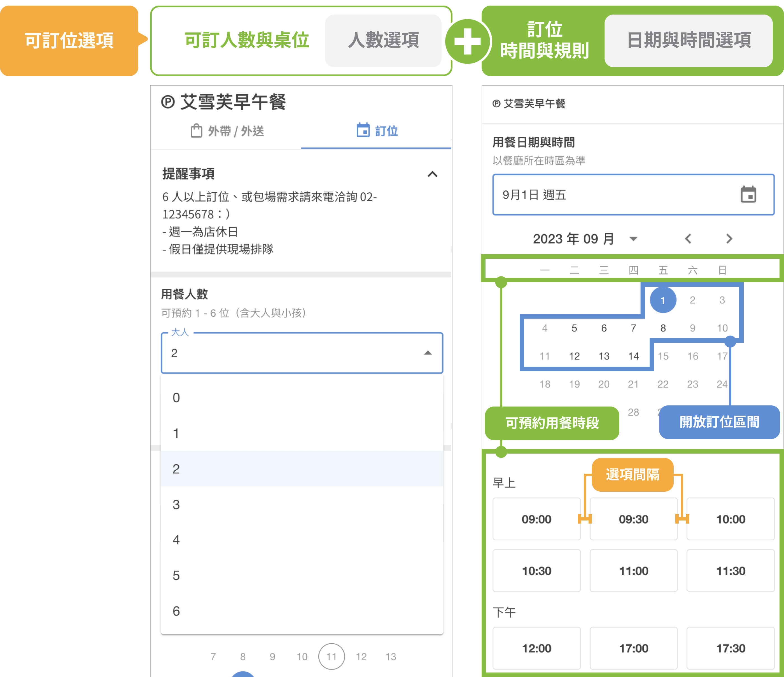The image size is (784, 677).
Task: Click the green plus circle icon
Action: (x=468, y=41)
